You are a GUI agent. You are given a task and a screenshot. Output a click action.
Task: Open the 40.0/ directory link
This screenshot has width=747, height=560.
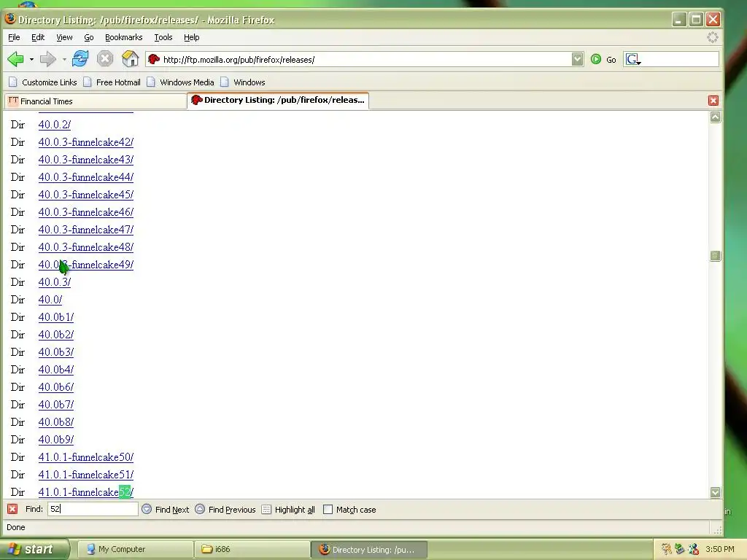[x=50, y=300]
